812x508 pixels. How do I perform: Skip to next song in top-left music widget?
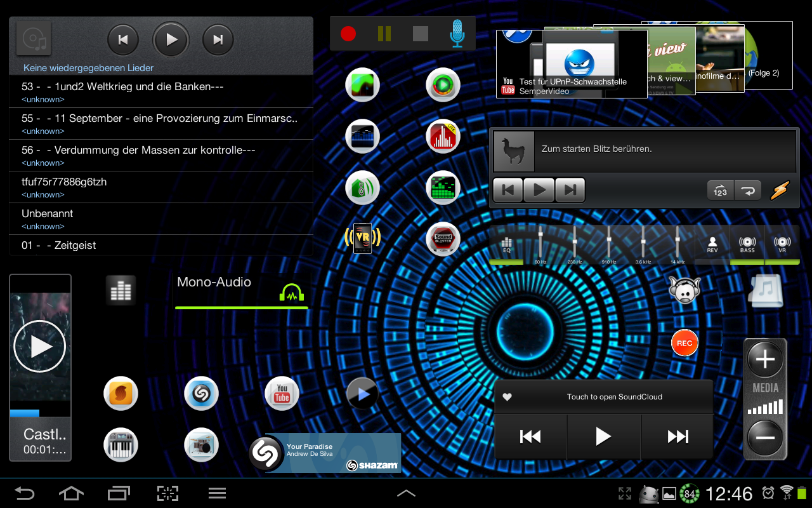point(218,39)
